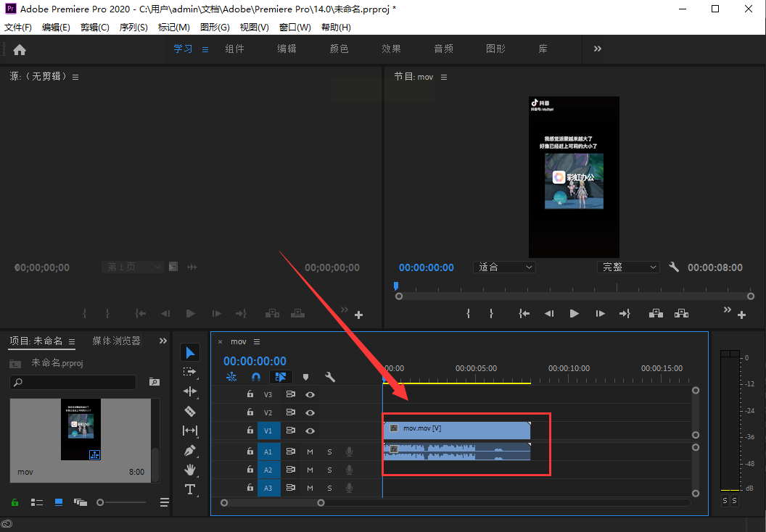Mute the A1 audio track
766x532 pixels.
pyautogui.click(x=310, y=451)
